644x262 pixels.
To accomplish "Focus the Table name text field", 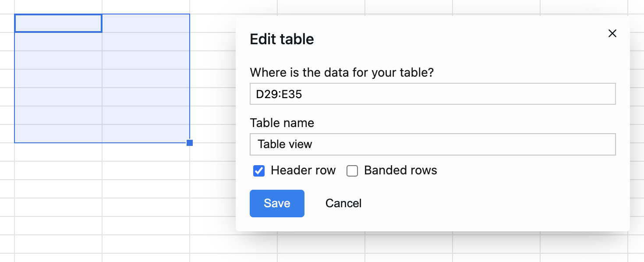I will pos(432,144).
